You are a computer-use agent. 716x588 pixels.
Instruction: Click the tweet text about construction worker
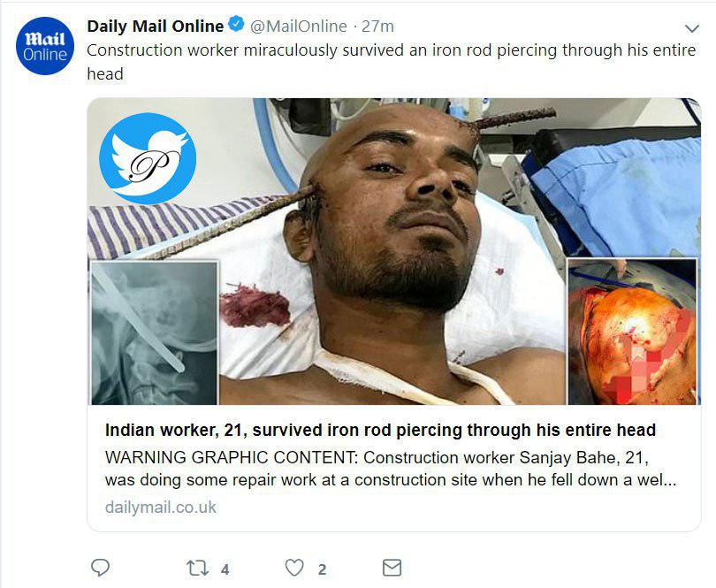(x=389, y=50)
